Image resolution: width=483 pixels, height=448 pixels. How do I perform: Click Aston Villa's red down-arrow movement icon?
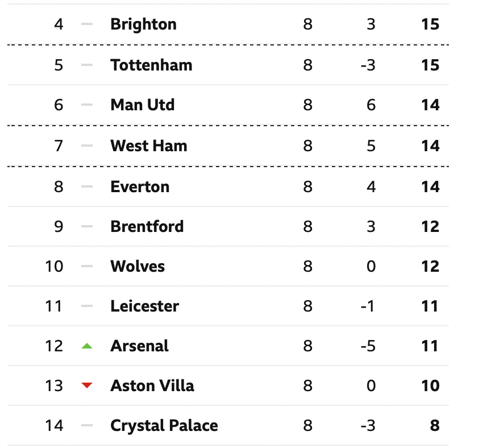pyautogui.click(x=87, y=385)
